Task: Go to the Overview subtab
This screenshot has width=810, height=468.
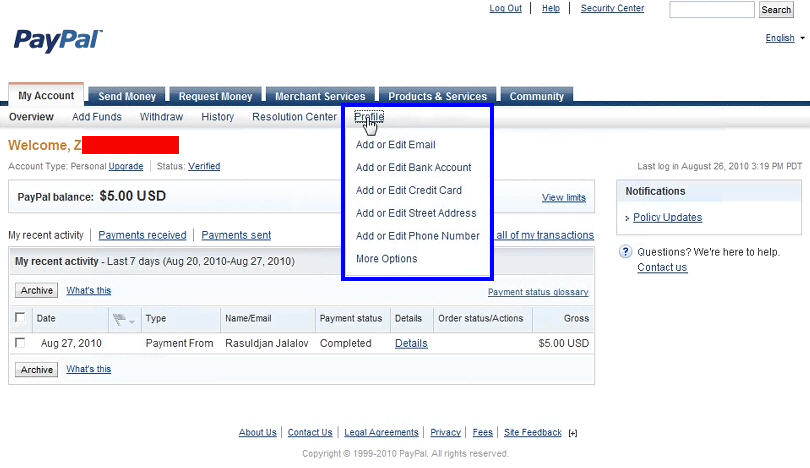Action: (31, 117)
